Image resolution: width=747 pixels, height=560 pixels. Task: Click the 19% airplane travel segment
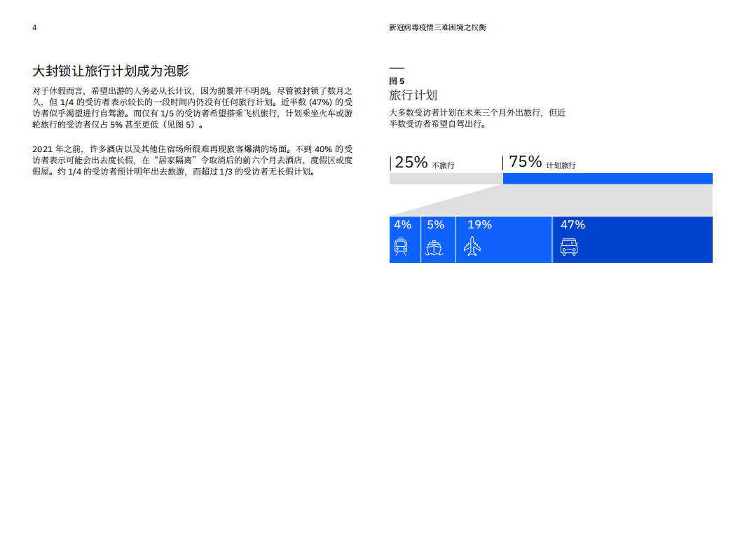point(503,239)
